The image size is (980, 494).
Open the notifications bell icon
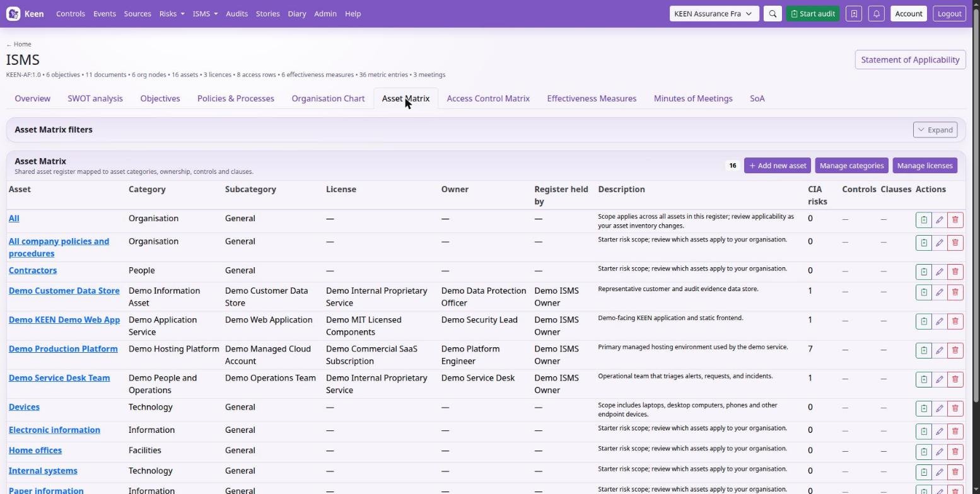pyautogui.click(x=876, y=14)
